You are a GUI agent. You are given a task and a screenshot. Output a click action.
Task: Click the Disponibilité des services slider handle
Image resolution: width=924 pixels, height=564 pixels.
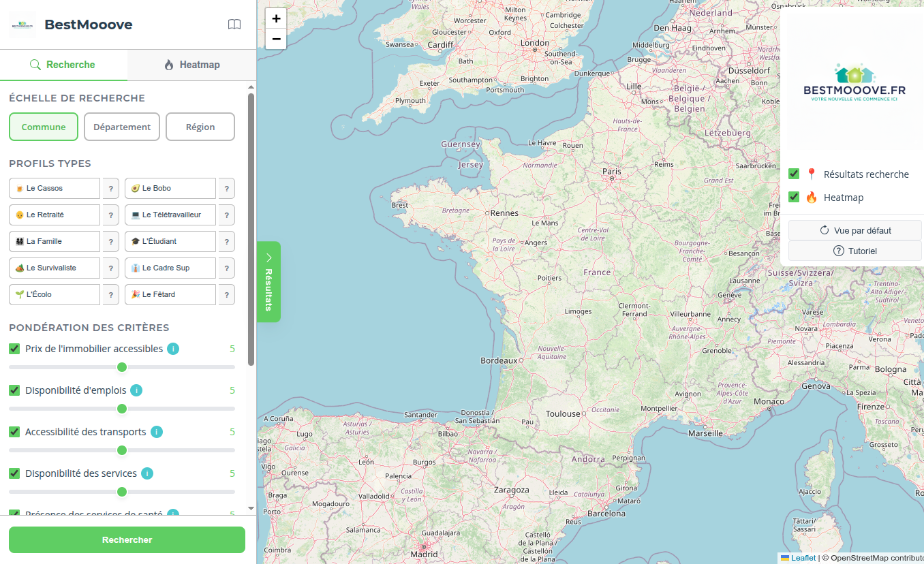click(122, 492)
